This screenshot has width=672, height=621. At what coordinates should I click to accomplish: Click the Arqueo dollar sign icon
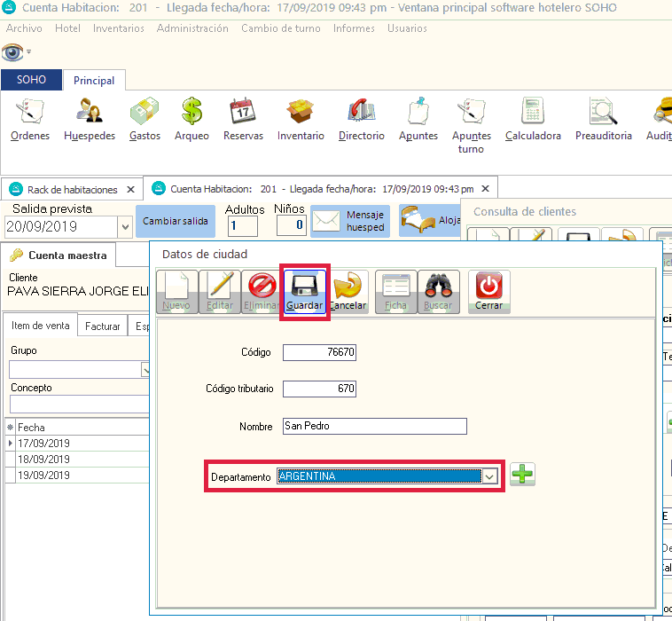pyautogui.click(x=191, y=112)
